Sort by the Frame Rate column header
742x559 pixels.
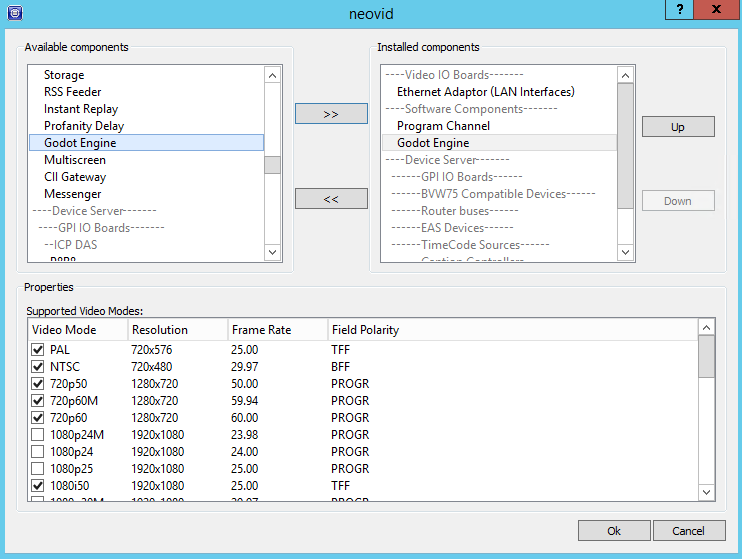point(278,329)
